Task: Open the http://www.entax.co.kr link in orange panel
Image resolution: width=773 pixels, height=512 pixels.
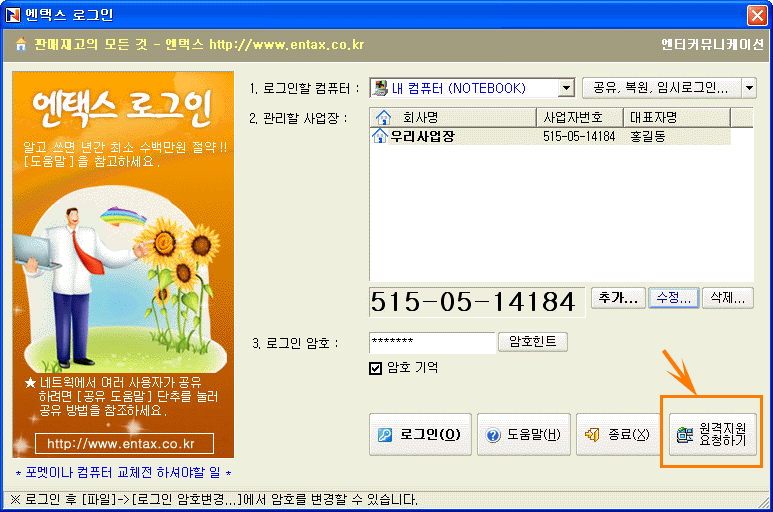Action: pyautogui.click(x=124, y=444)
